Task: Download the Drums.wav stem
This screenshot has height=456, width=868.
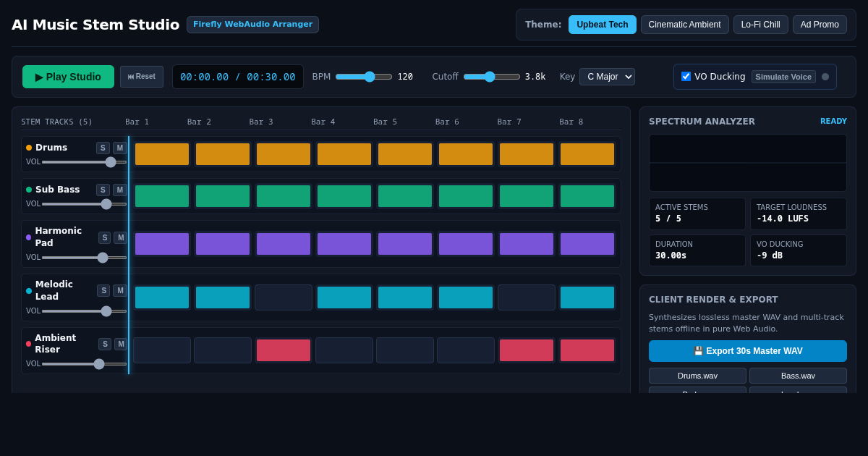Action: [x=697, y=376]
